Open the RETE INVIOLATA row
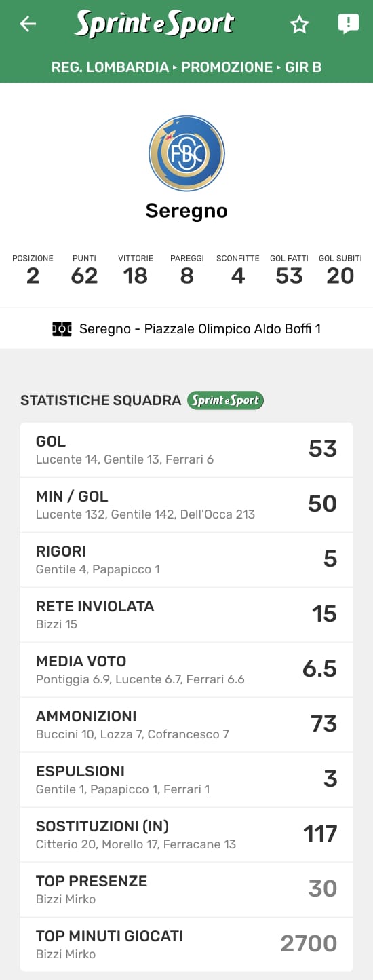The height and width of the screenshot is (980, 373). 186,615
